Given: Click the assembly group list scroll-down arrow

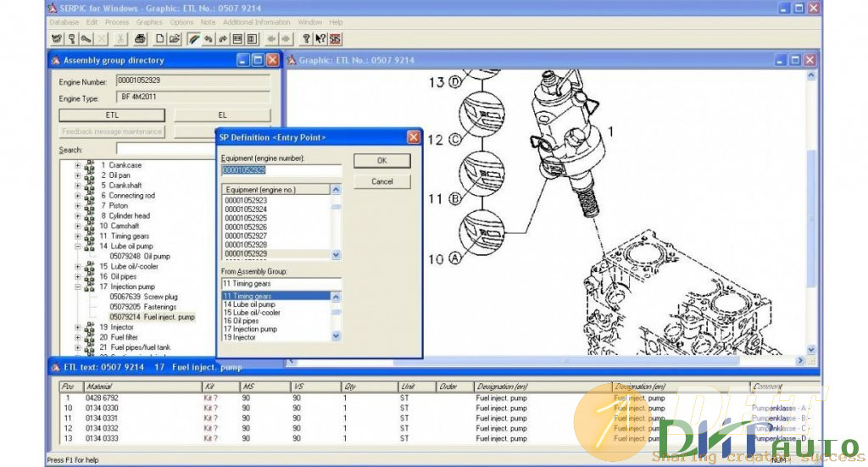Looking at the screenshot, I should [336, 336].
